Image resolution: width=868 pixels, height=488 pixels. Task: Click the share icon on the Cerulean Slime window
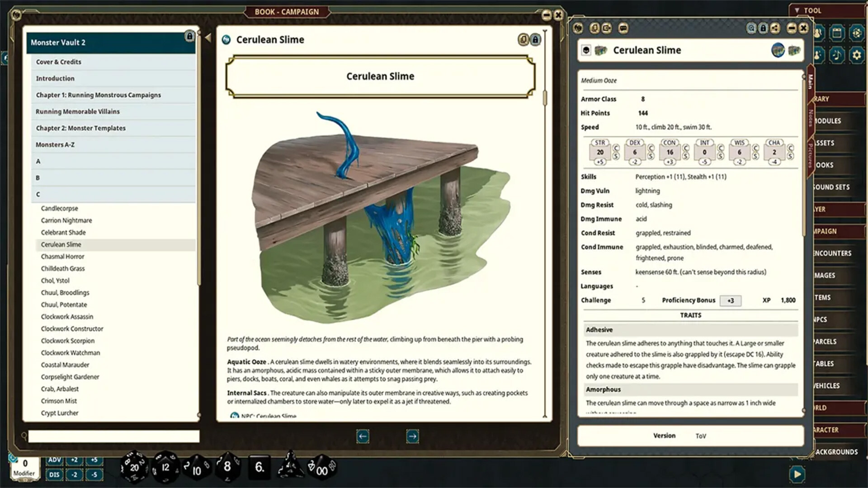click(775, 28)
